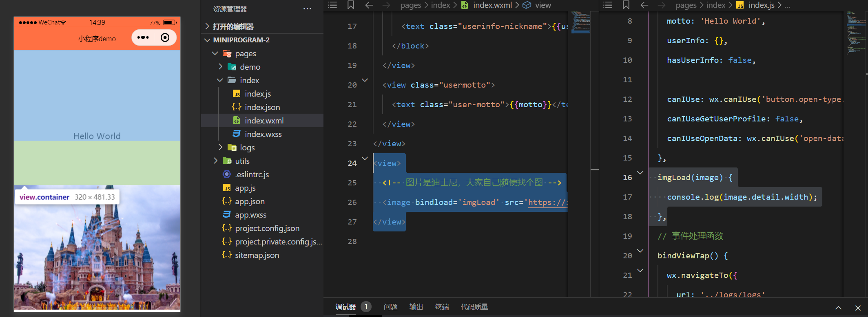Expand the demo folder
868x317 pixels.
[x=220, y=66]
